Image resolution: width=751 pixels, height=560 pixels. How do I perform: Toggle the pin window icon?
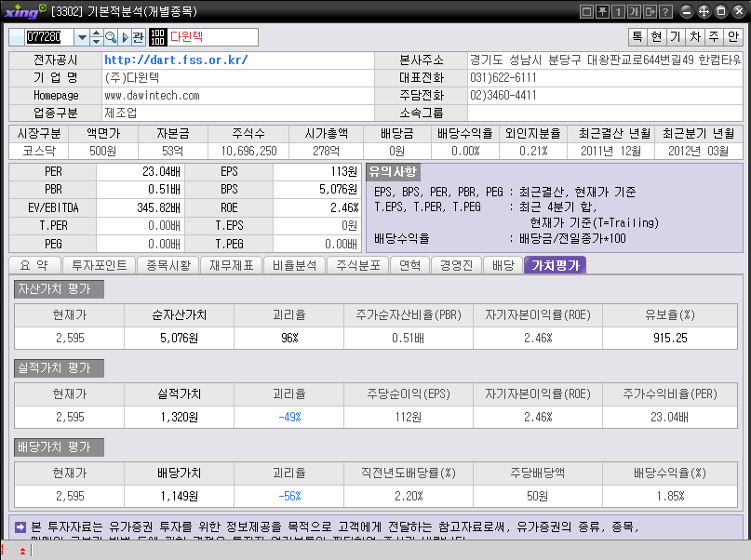point(602,11)
